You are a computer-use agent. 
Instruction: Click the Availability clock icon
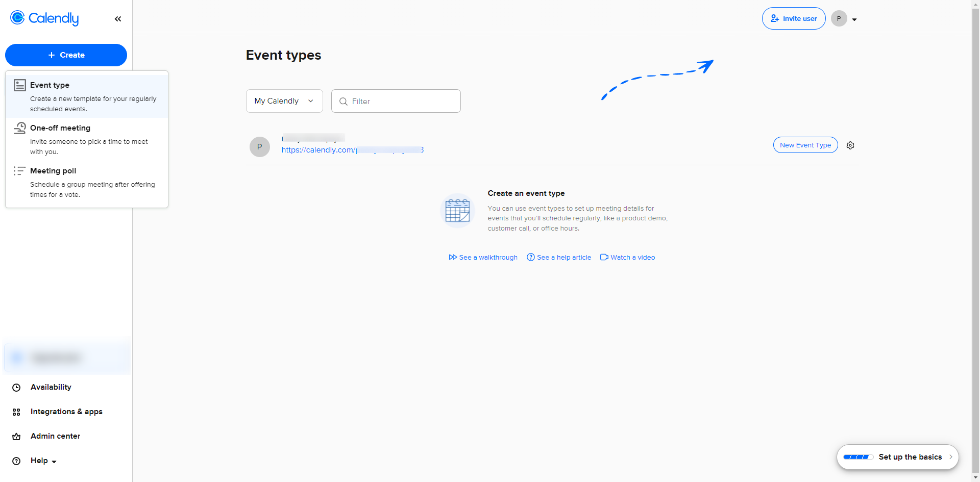pos(16,388)
